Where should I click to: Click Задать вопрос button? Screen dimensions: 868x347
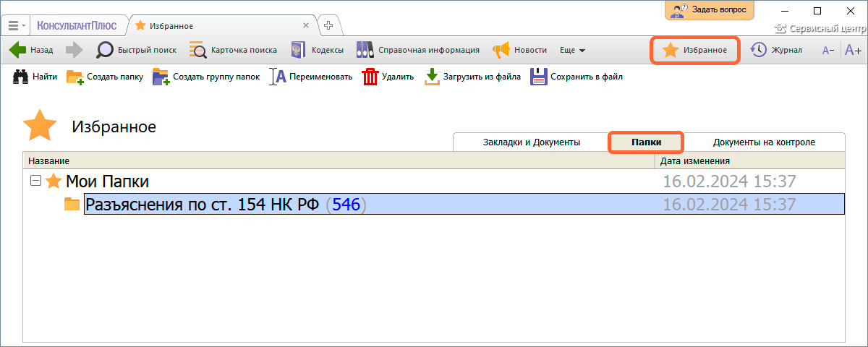(710, 10)
